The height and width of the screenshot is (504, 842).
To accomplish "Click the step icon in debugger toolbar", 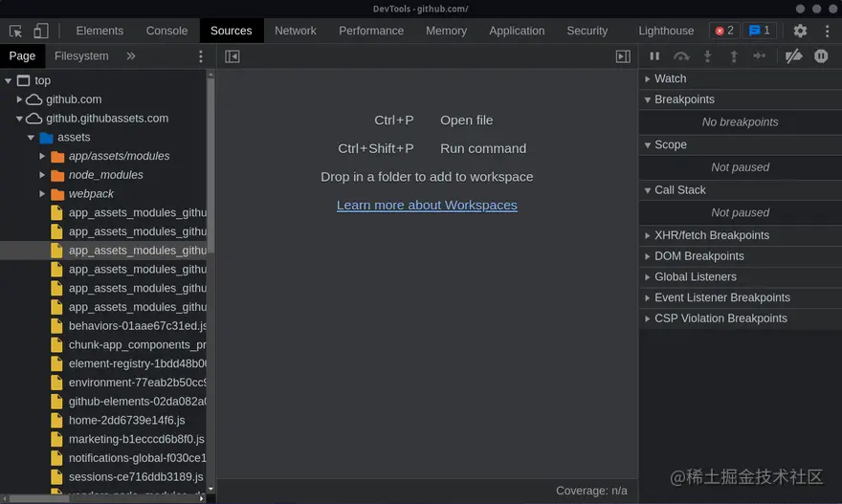I will pos(760,55).
